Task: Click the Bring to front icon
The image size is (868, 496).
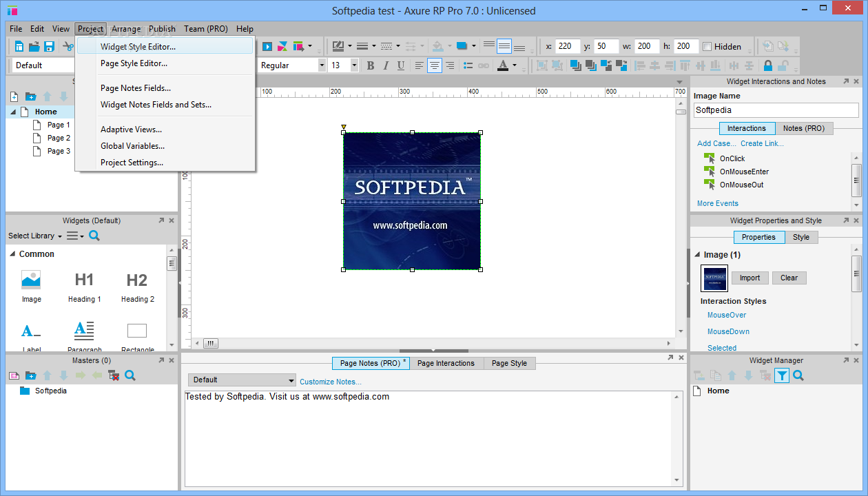Action: tap(575, 65)
